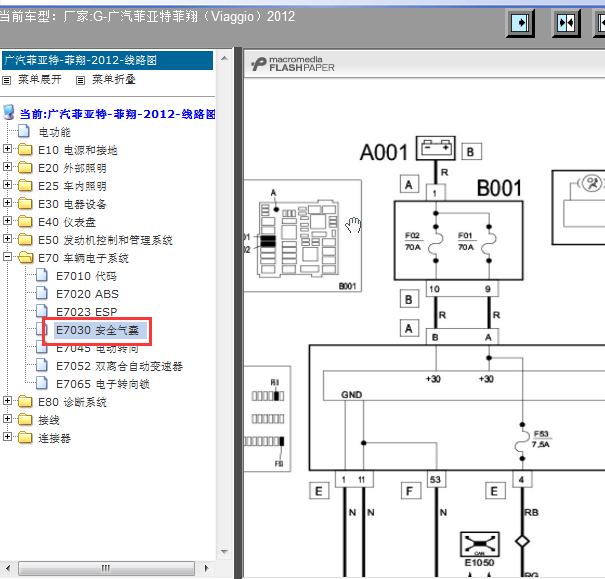605x579 pixels.
Task: Click the folder icon for 连接器
Action: click(25, 437)
